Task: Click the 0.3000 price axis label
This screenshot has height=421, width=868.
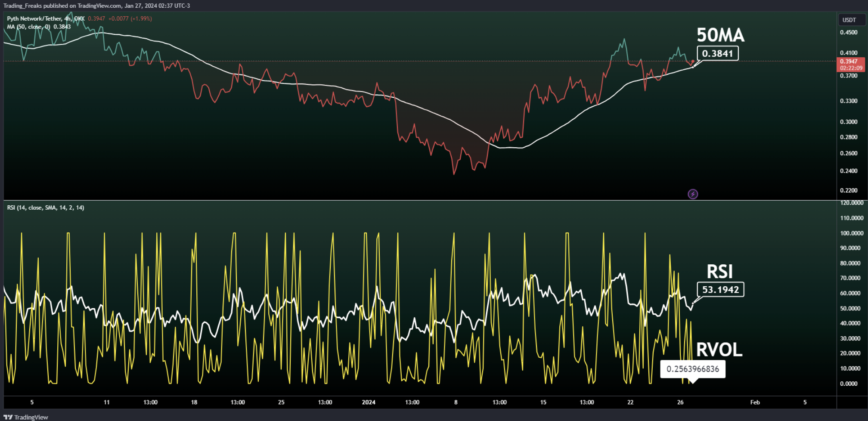Action: pyautogui.click(x=849, y=122)
